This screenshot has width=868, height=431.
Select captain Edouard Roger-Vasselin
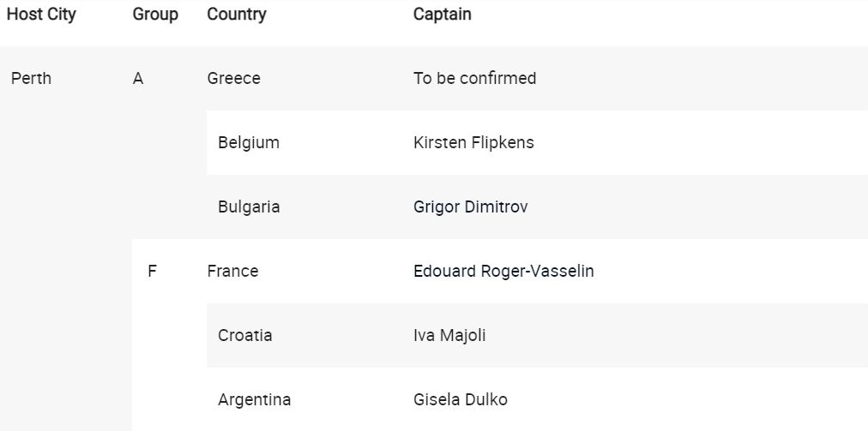pos(503,271)
